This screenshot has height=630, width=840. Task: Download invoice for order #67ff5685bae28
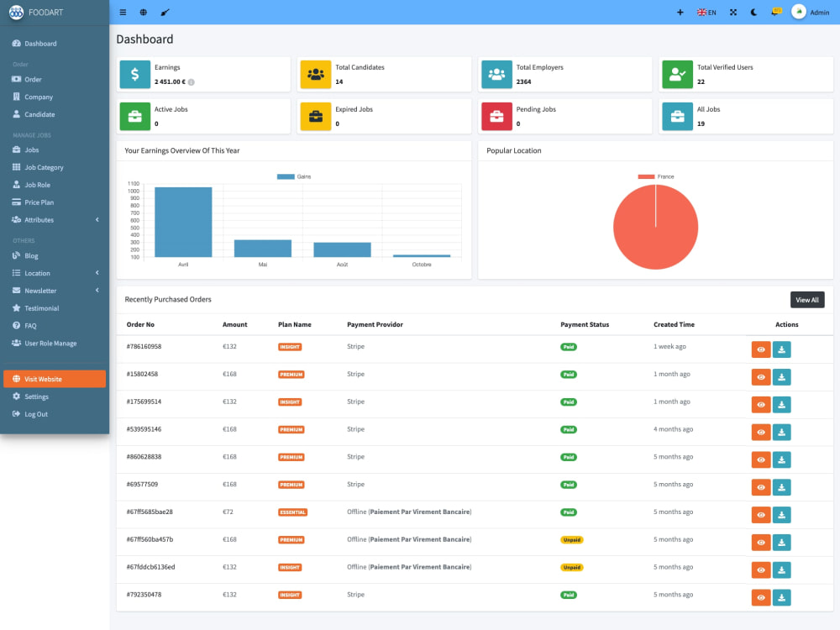[781, 515]
